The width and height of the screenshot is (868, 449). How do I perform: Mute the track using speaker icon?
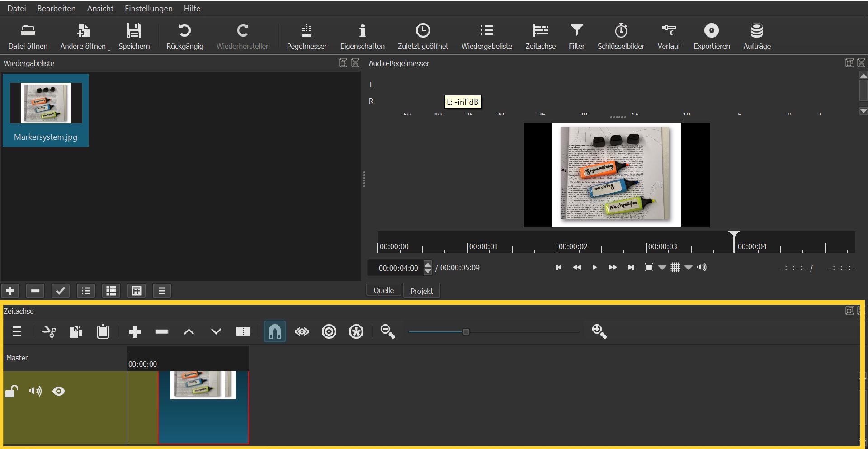[35, 391]
